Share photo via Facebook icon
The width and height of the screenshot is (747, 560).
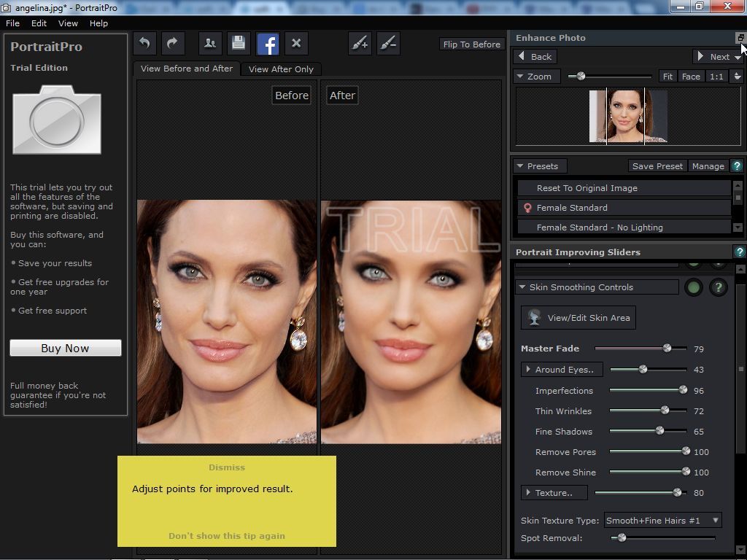pyautogui.click(x=268, y=44)
